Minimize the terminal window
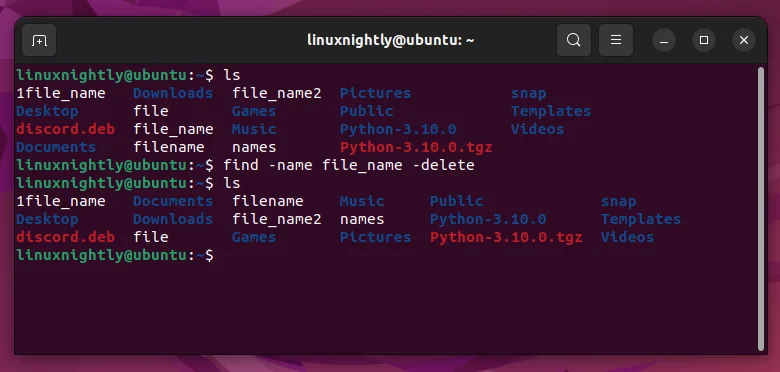Image resolution: width=780 pixels, height=372 pixels. pyautogui.click(x=664, y=40)
